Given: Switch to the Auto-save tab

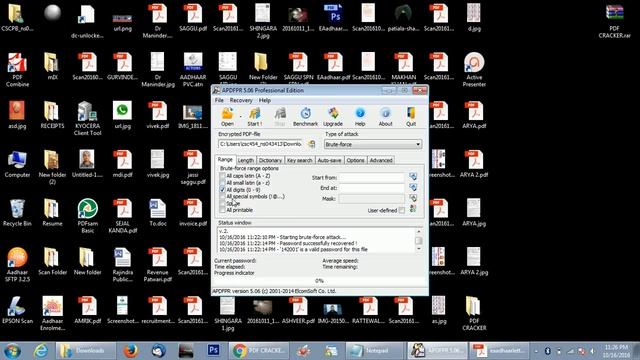Looking at the screenshot, I should [329, 160].
